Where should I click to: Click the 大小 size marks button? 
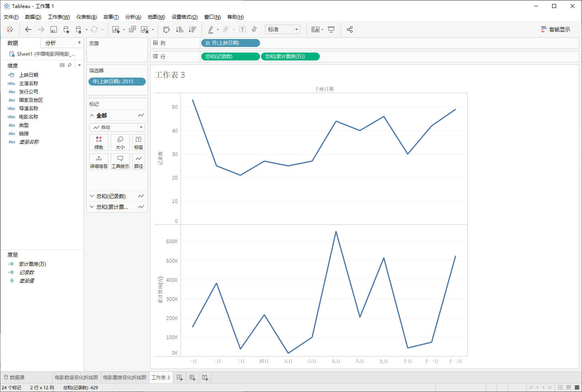click(120, 142)
